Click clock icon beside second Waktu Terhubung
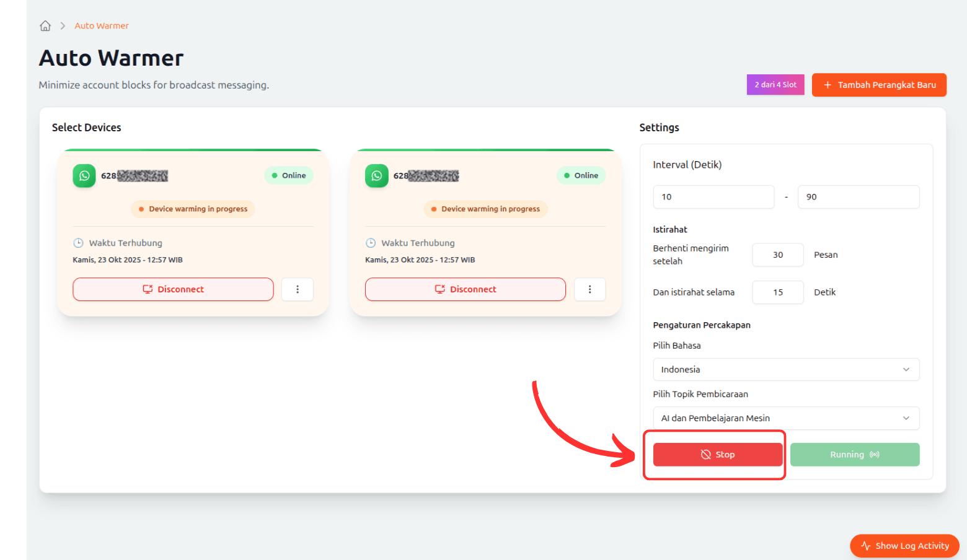The width and height of the screenshot is (967, 560). point(371,243)
